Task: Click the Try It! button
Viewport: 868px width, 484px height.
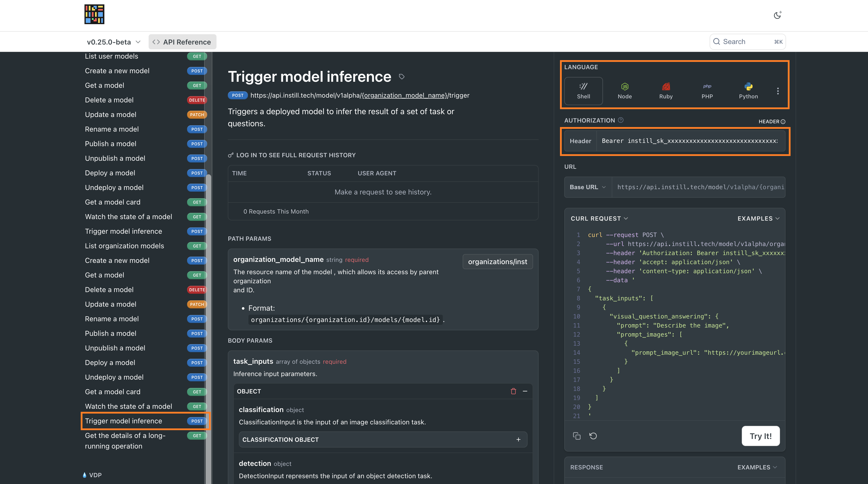Action: tap(761, 436)
